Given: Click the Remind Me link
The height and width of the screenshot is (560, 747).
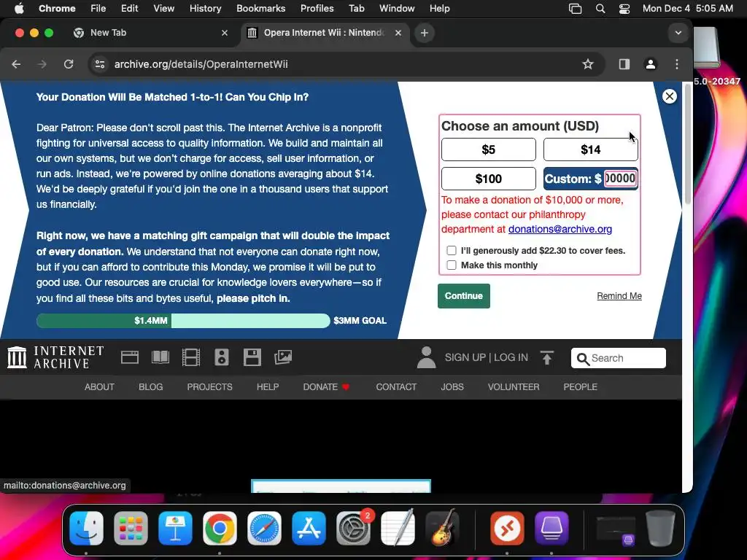Looking at the screenshot, I should (x=619, y=296).
